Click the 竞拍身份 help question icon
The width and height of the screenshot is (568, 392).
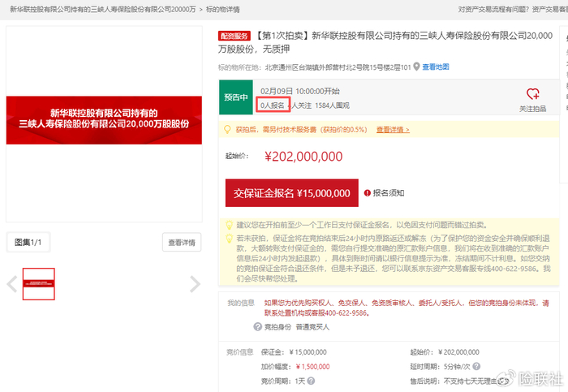coord(257,327)
